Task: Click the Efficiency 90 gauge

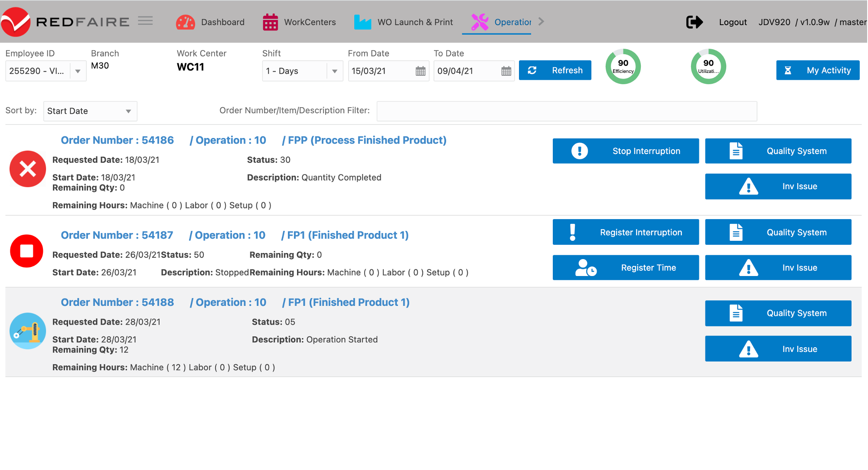Action: pos(623,66)
